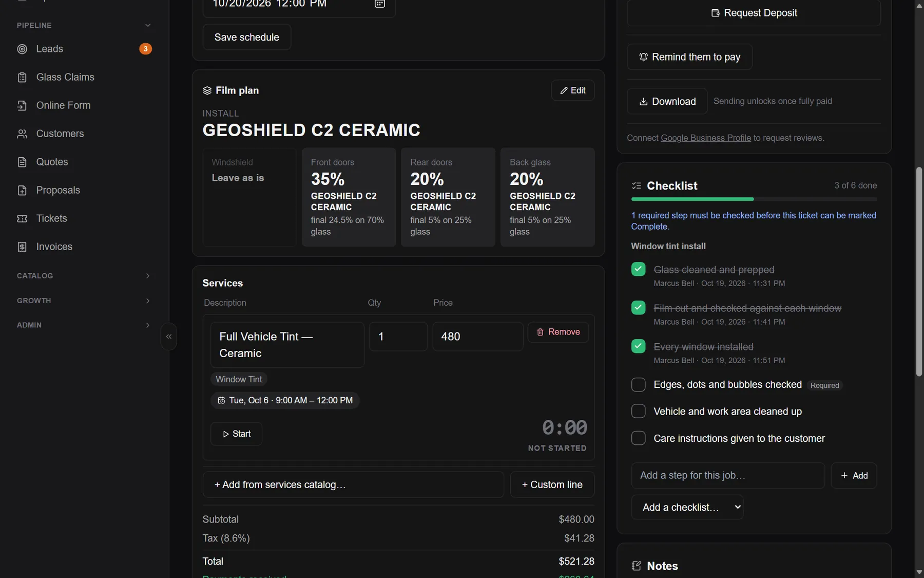Click the Notes section edit icon
Image resolution: width=924 pixels, height=578 pixels.
pyautogui.click(x=637, y=566)
